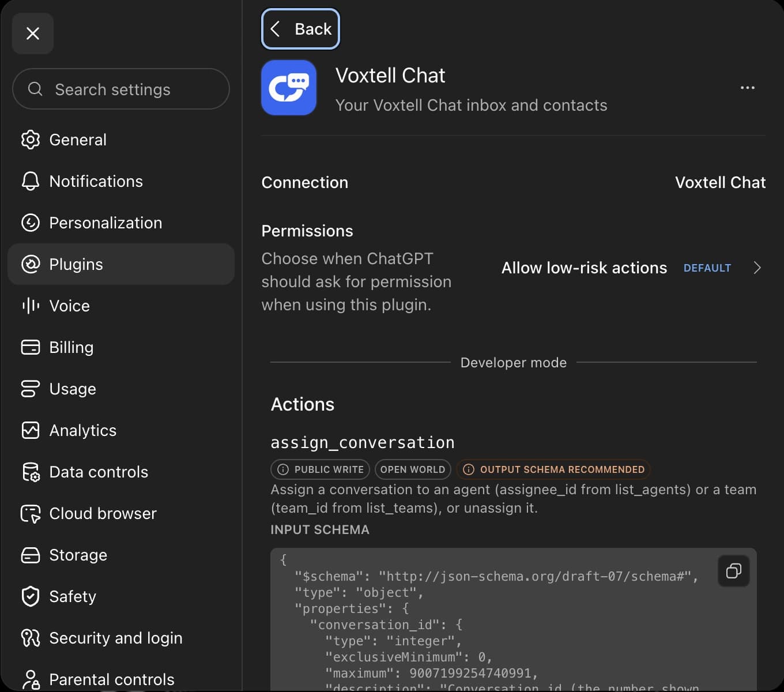Click the Search settings field

point(121,89)
